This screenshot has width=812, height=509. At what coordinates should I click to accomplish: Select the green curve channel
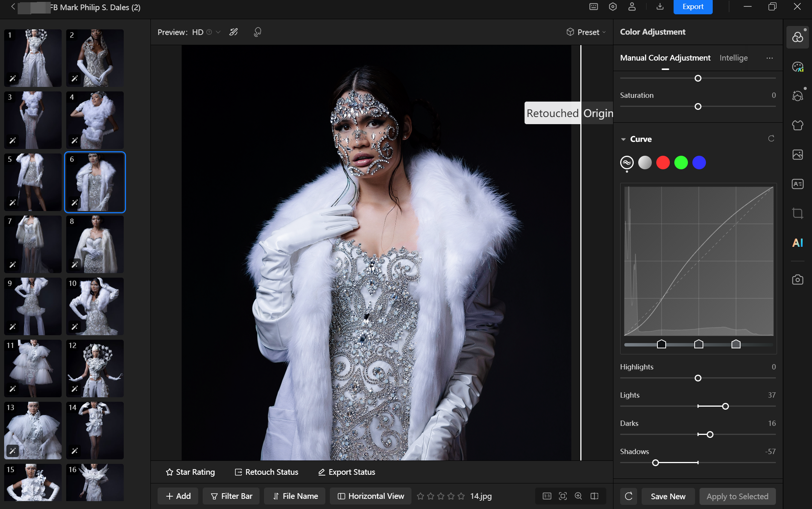tap(681, 163)
